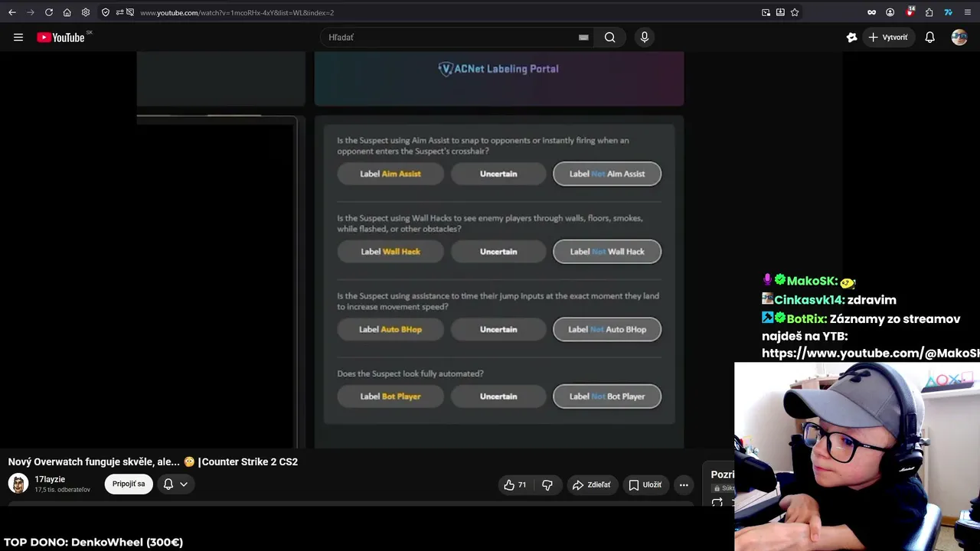The image size is (980, 551).
Task: Select Label Aim Assist option
Action: (390, 174)
